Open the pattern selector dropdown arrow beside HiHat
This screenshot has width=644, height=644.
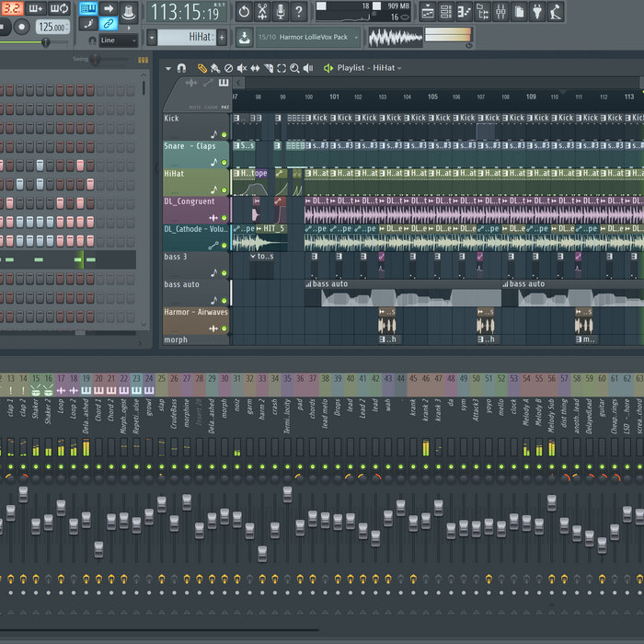tap(152, 38)
